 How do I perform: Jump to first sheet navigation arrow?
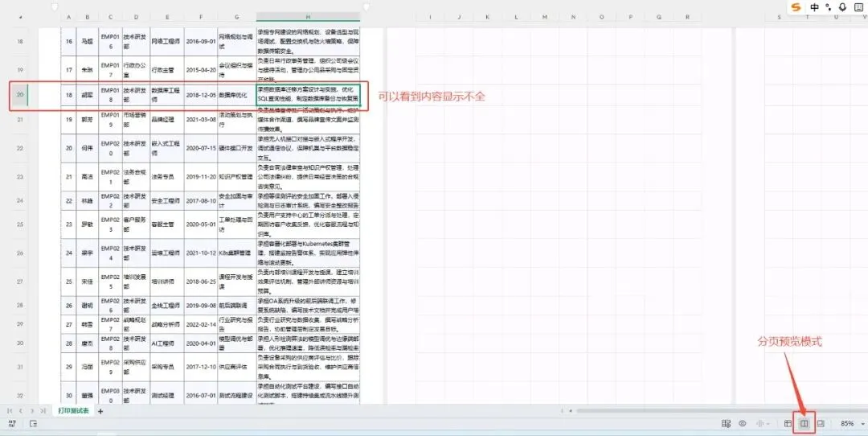click(10, 411)
